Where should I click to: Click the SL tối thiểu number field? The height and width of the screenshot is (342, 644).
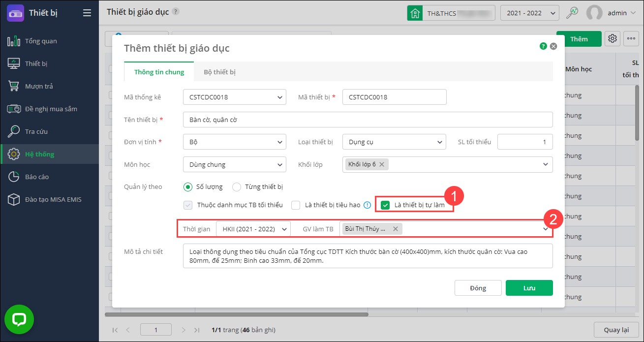pyautogui.click(x=525, y=142)
